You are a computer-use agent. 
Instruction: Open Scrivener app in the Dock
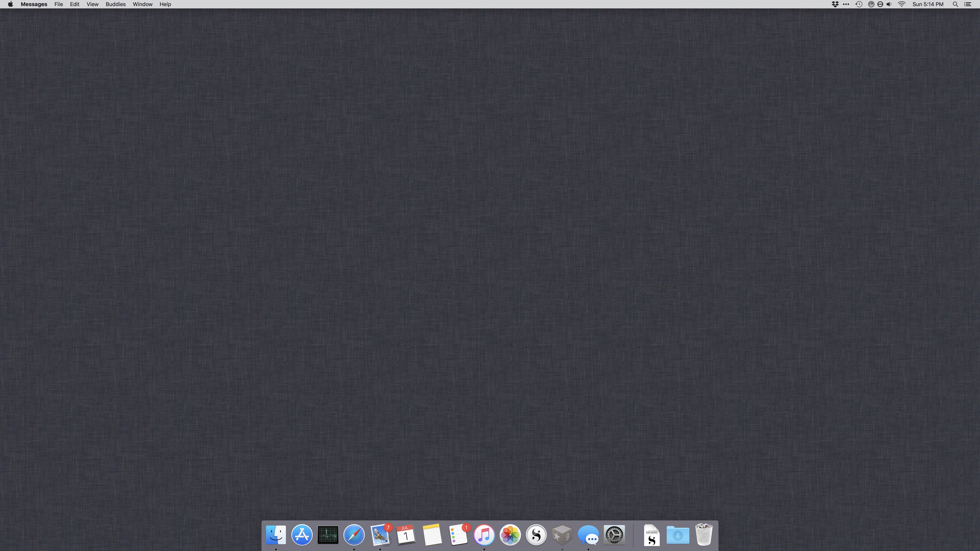pyautogui.click(x=536, y=535)
